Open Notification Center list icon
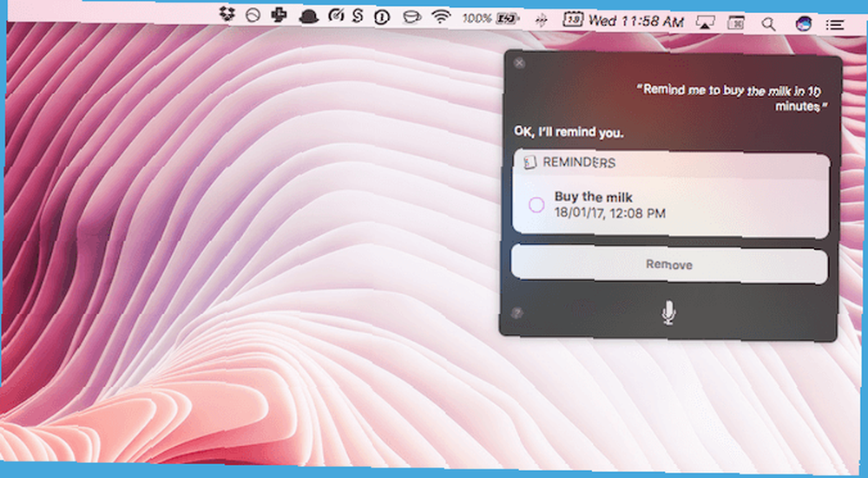 click(835, 25)
